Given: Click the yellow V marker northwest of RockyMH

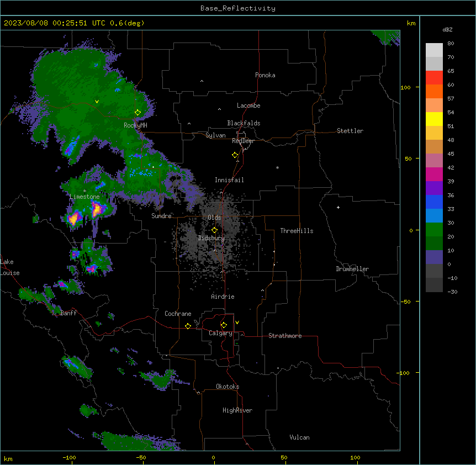Looking at the screenshot, I should point(97,102).
